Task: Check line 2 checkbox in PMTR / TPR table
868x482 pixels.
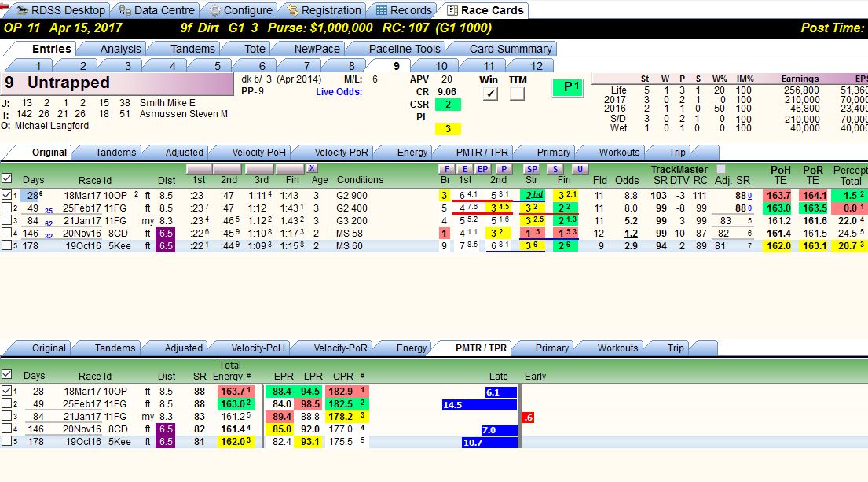Action: click(6, 403)
